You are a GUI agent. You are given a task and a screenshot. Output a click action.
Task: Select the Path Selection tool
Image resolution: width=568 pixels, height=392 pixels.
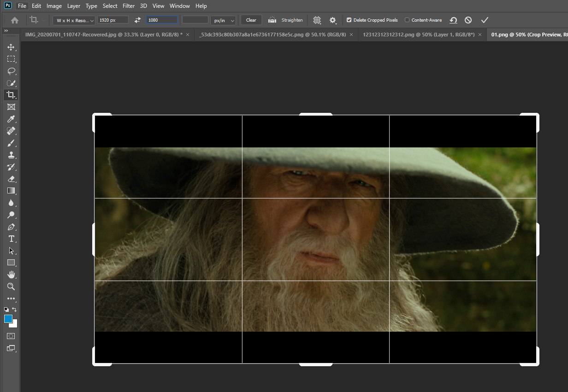[11, 251]
